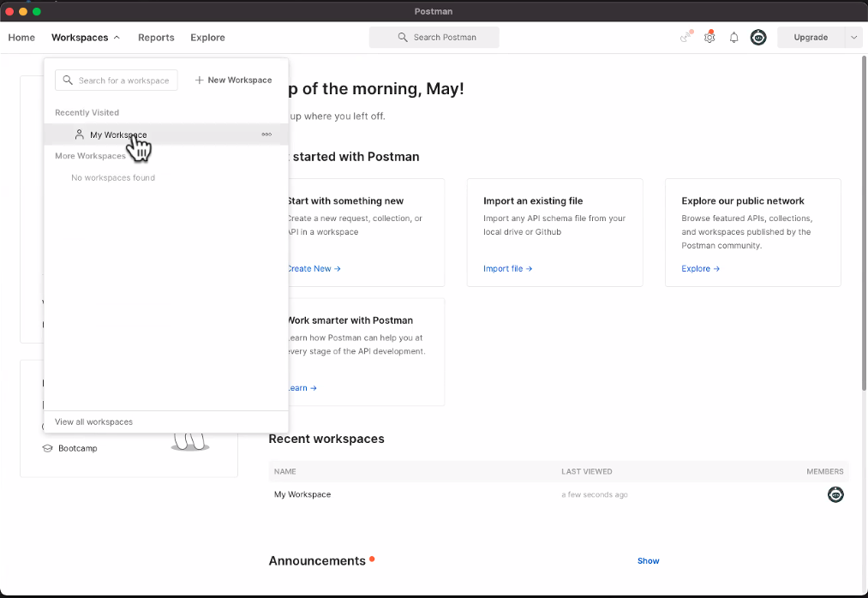Viewport: 868px width, 598px height.
Task: Click the member avatar in Recent workspaces
Action: pyautogui.click(x=835, y=494)
